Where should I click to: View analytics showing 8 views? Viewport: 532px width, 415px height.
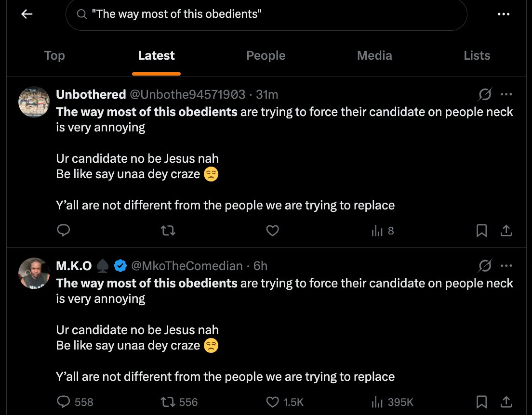pos(383,231)
